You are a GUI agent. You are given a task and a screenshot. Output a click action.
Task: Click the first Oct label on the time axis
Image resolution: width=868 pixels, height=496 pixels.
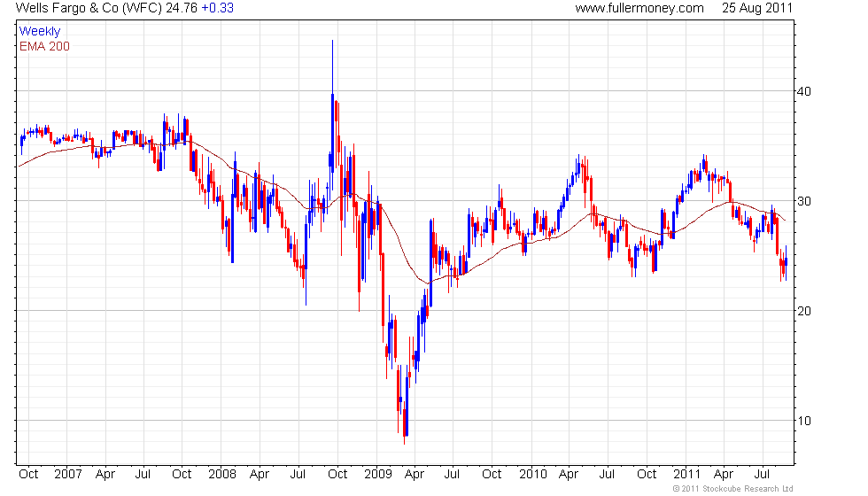click(x=28, y=475)
